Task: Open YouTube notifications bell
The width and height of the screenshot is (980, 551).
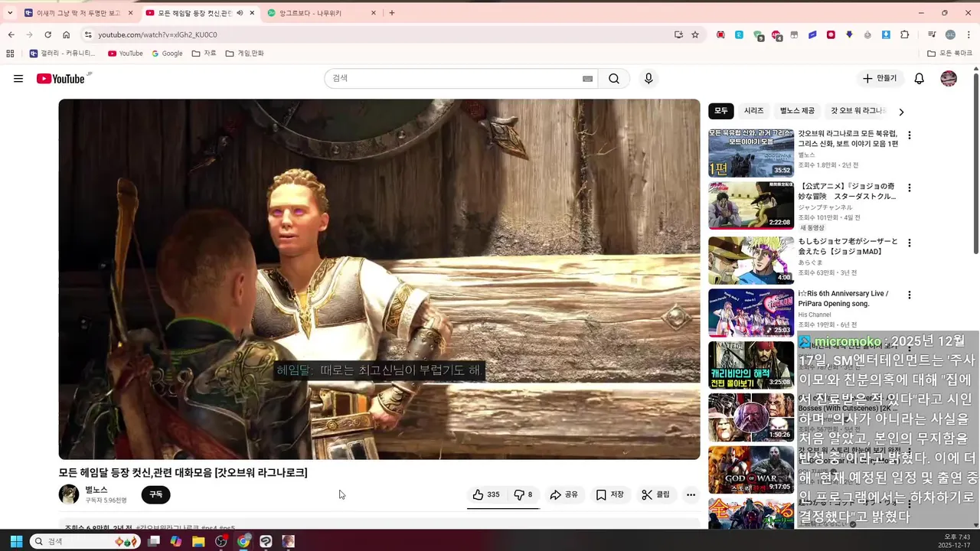Action: point(920,79)
